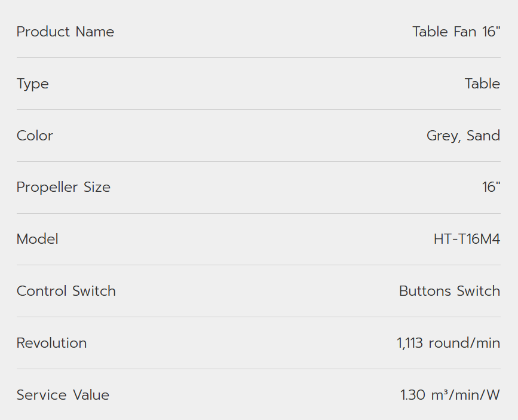518x420 pixels.
Task: Click the Type row label
Action: [33, 84]
